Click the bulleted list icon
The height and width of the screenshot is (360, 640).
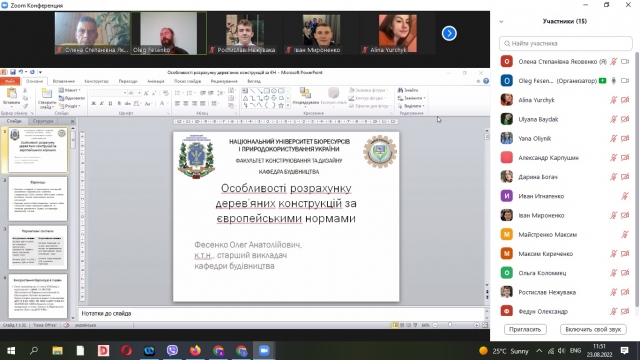point(178,93)
